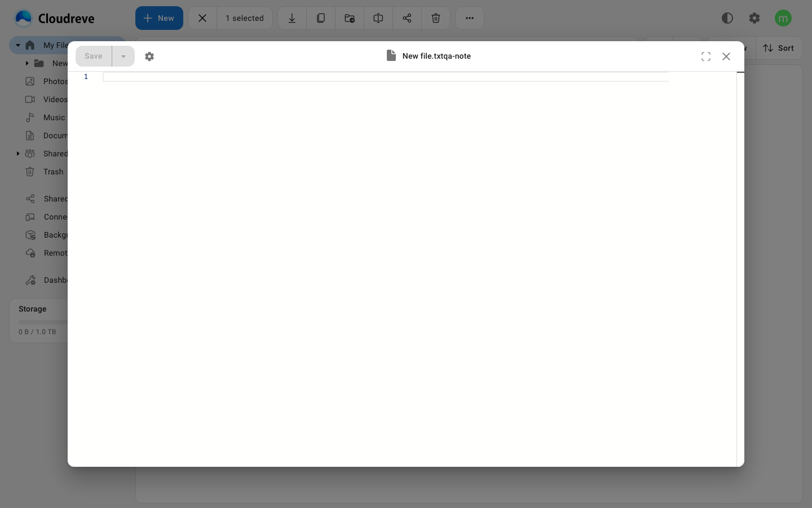Rename the selected file

tap(378, 18)
